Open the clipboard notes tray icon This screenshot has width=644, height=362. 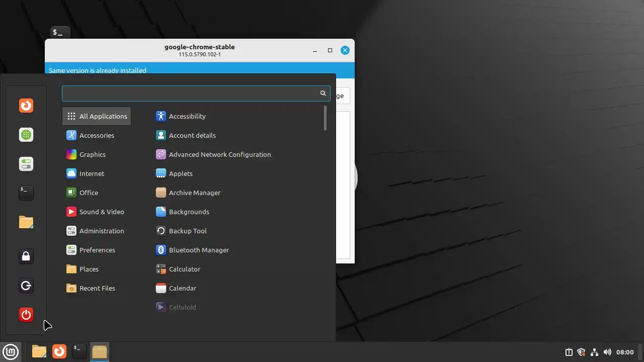click(569, 352)
